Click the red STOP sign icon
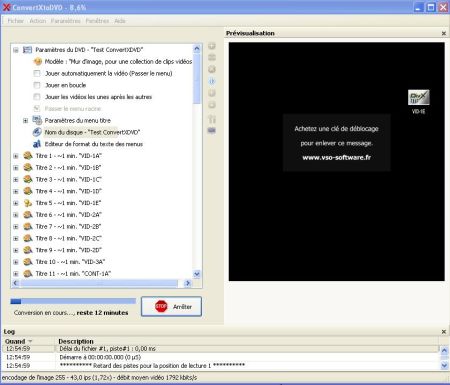The width and height of the screenshot is (450, 385). click(161, 306)
